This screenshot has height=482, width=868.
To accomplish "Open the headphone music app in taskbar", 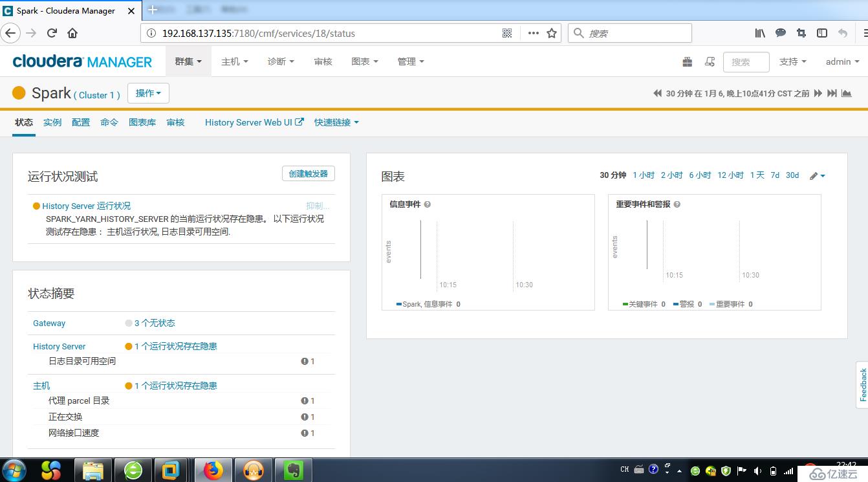I will coord(253,470).
